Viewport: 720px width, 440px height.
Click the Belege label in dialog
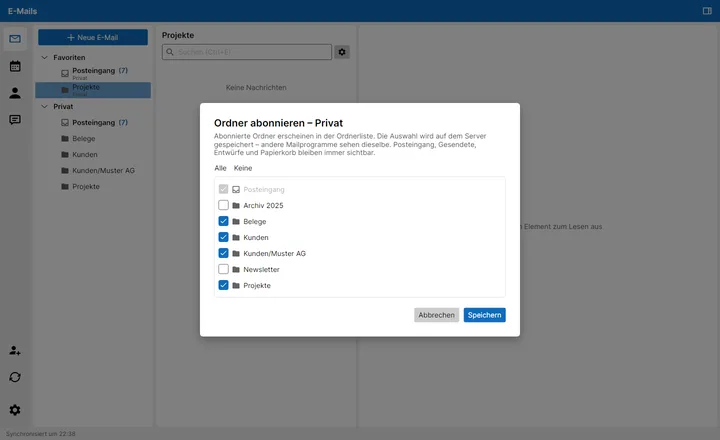click(x=254, y=221)
